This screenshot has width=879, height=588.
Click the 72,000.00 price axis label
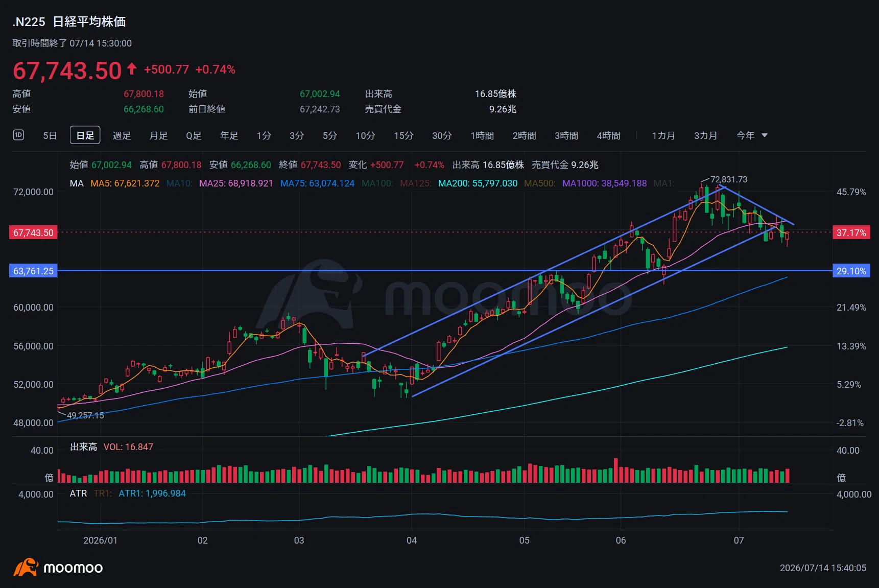[33, 192]
